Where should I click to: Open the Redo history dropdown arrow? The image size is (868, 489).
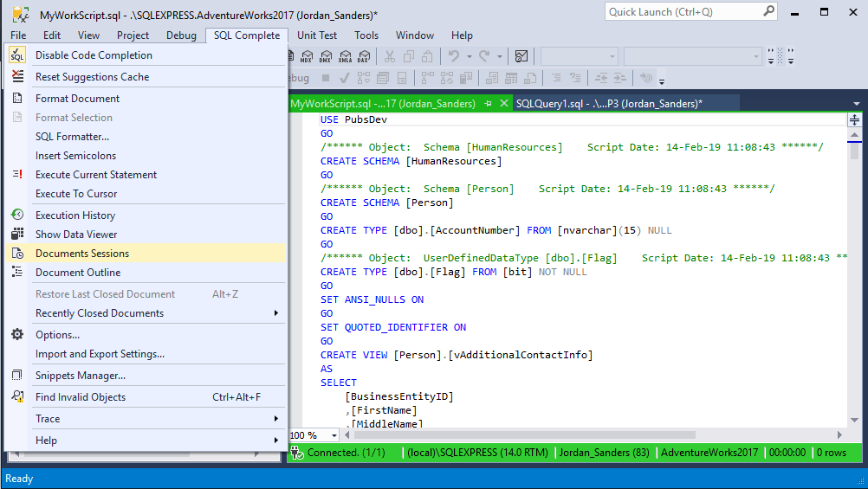tap(499, 56)
